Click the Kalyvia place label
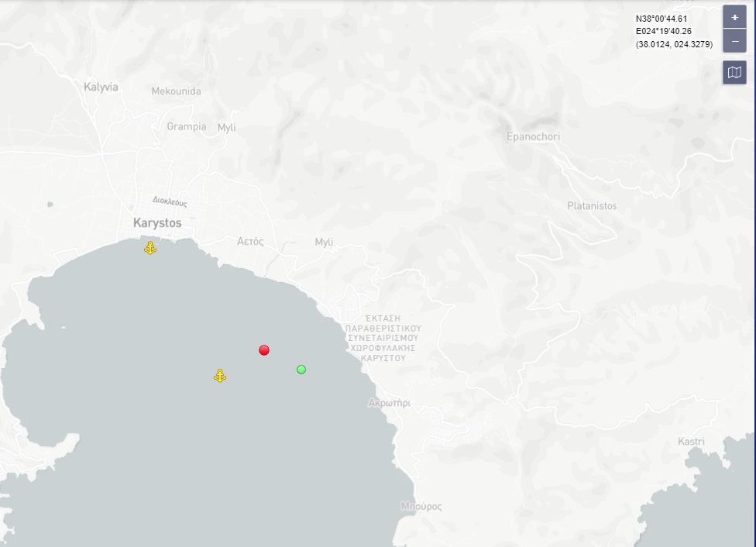This screenshot has height=547, width=756. pos(101,87)
